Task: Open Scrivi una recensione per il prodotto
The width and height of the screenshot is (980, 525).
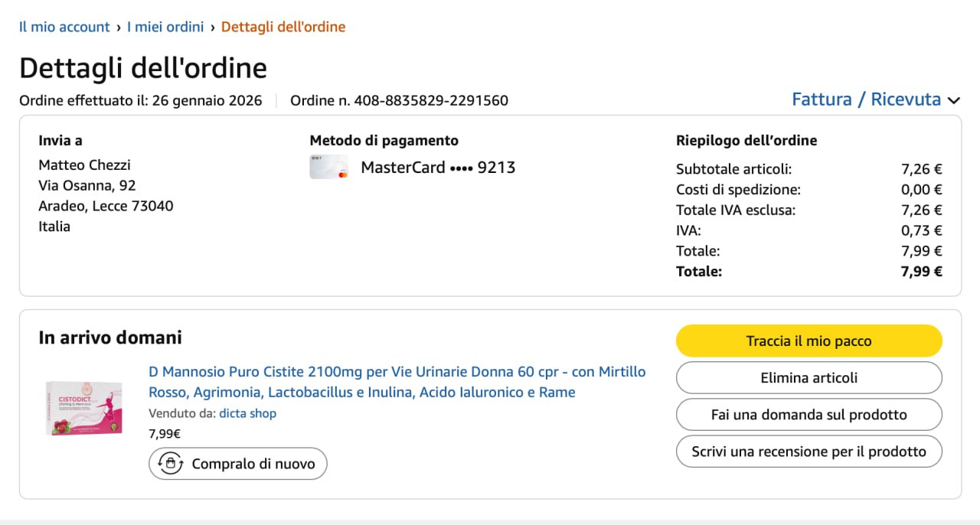Action: 808,452
